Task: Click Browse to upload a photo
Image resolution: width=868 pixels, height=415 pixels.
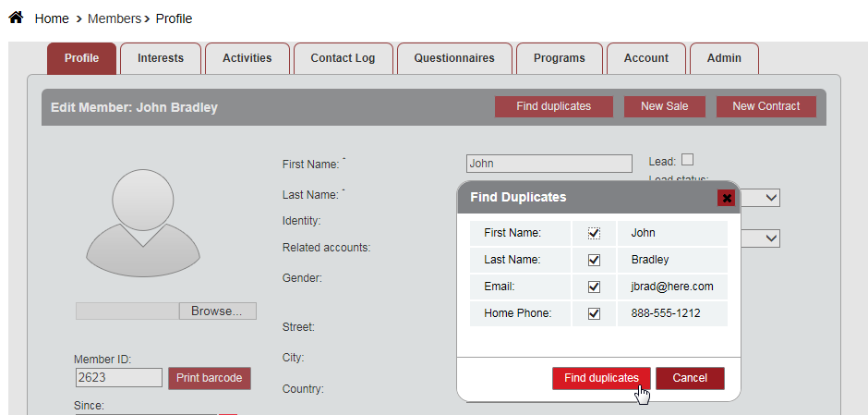Action: [x=217, y=311]
